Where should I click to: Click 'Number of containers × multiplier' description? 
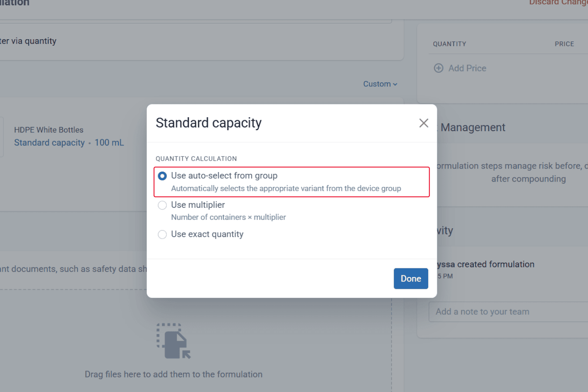tap(229, 217)
